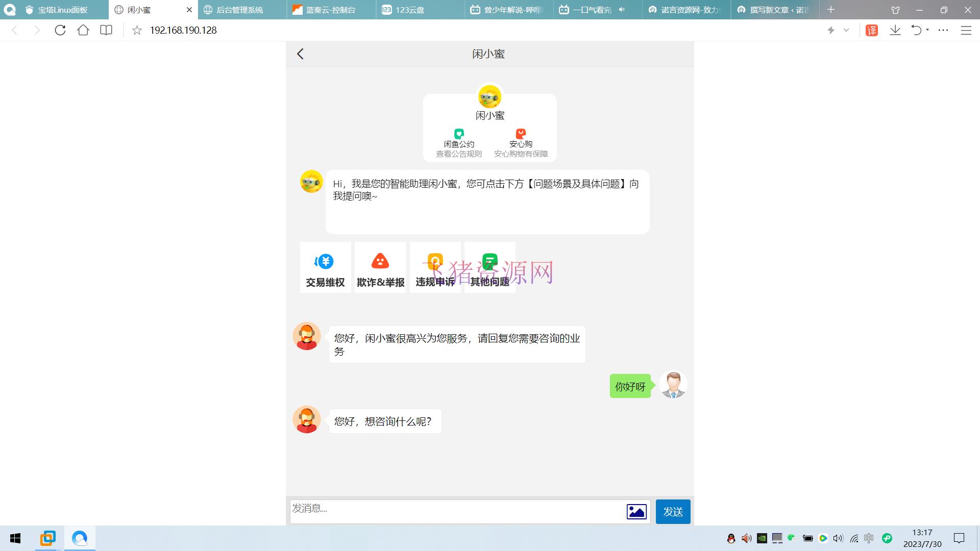Switch to the 曾少年解说 bilibili tab
The image size is (980, 551).
[x=509, y=10]
